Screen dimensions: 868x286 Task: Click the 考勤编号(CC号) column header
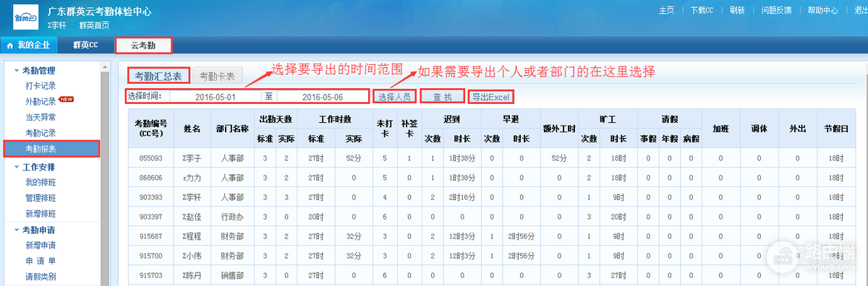point(150,128)
